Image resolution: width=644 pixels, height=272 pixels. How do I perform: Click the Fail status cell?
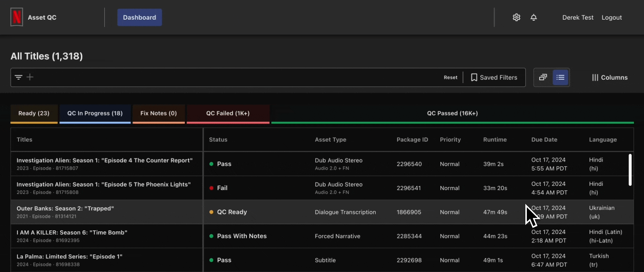218,188
